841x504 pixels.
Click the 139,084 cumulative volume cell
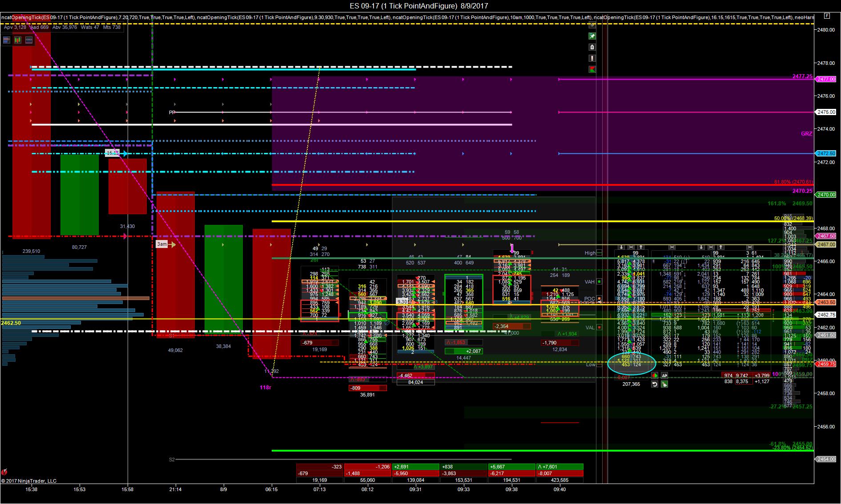coord(415,480)
